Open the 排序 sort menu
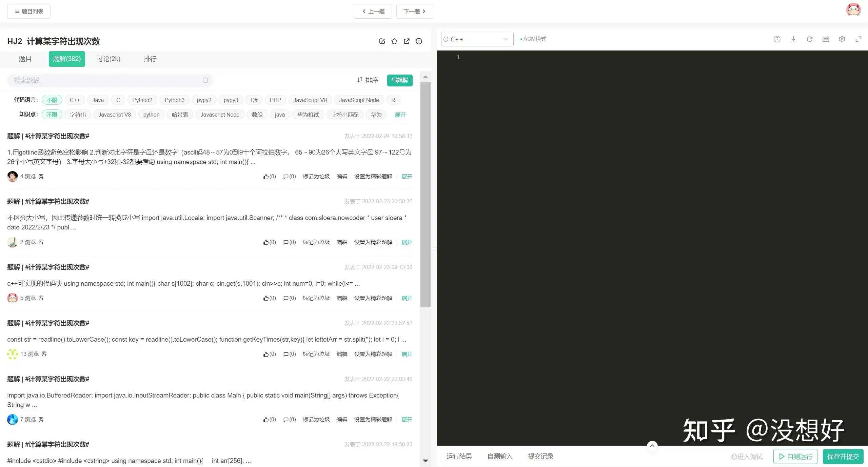Viewport: 868px width, 467px height. pos(368,80)
